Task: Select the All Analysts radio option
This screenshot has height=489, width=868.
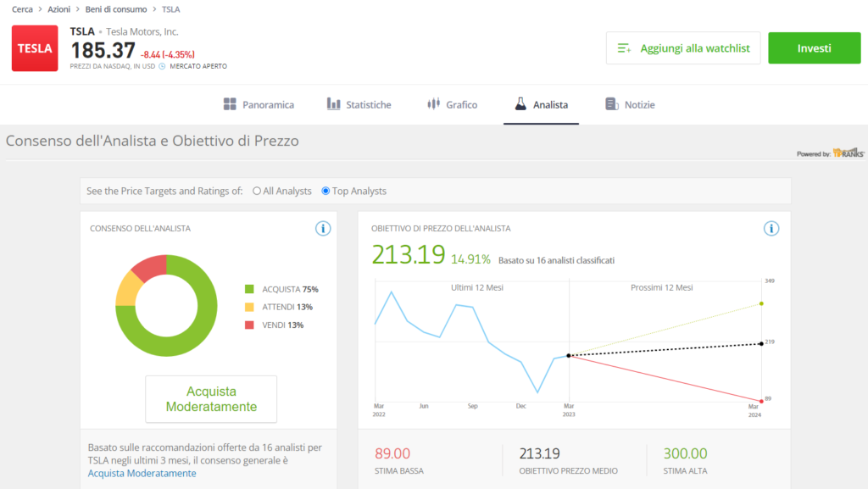Action: [257, 191]
